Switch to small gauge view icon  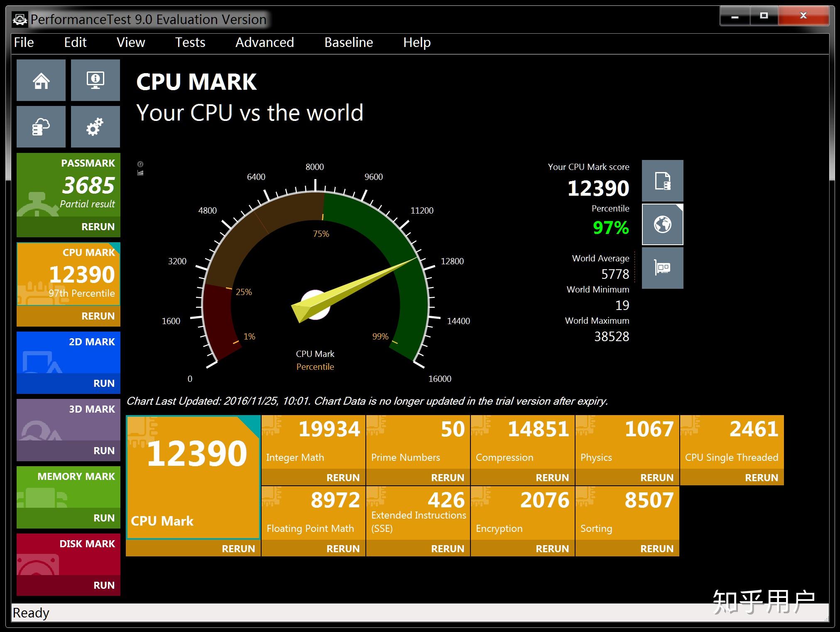tap(140, 164)
